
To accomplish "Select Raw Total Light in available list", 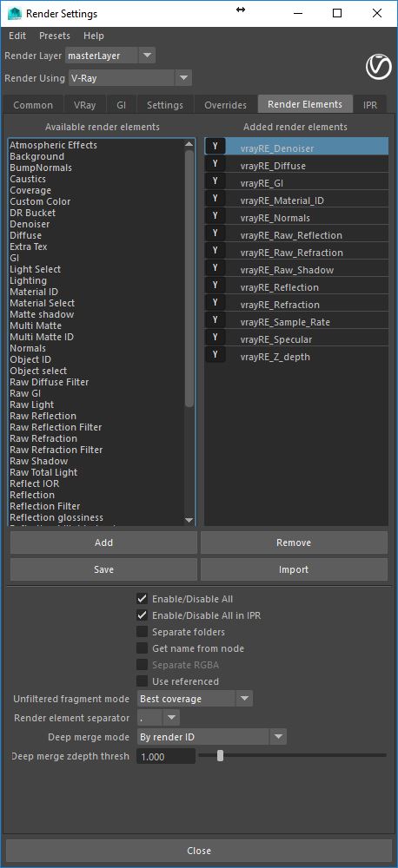I will [x=43, y=472].
